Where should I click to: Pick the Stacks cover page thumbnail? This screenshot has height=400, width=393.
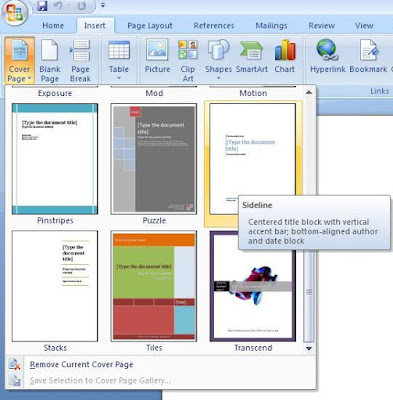pyautogui.click(x=55, y=286)
